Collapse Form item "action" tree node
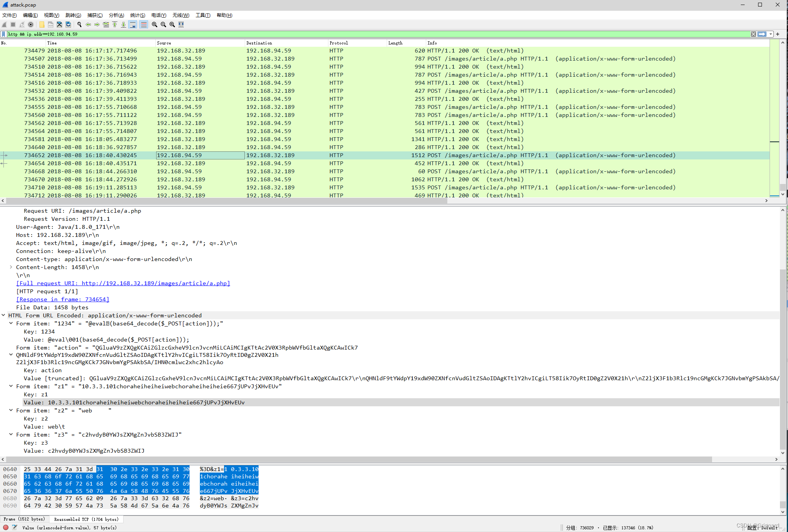The width and height of the screenshot is (788, 532). point(11,355)
